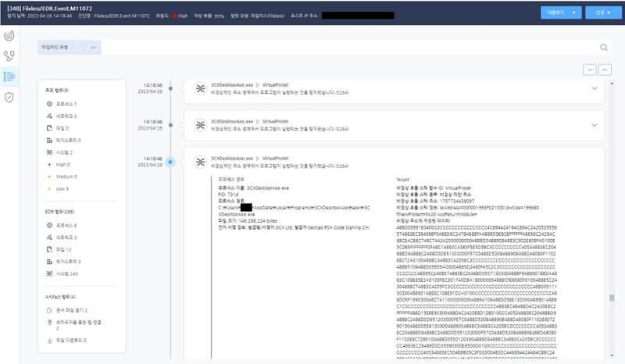Filter by 프로세스 8 in EDR detections
The height and width of the screenshot is (364, 625).
click(62, 225)
